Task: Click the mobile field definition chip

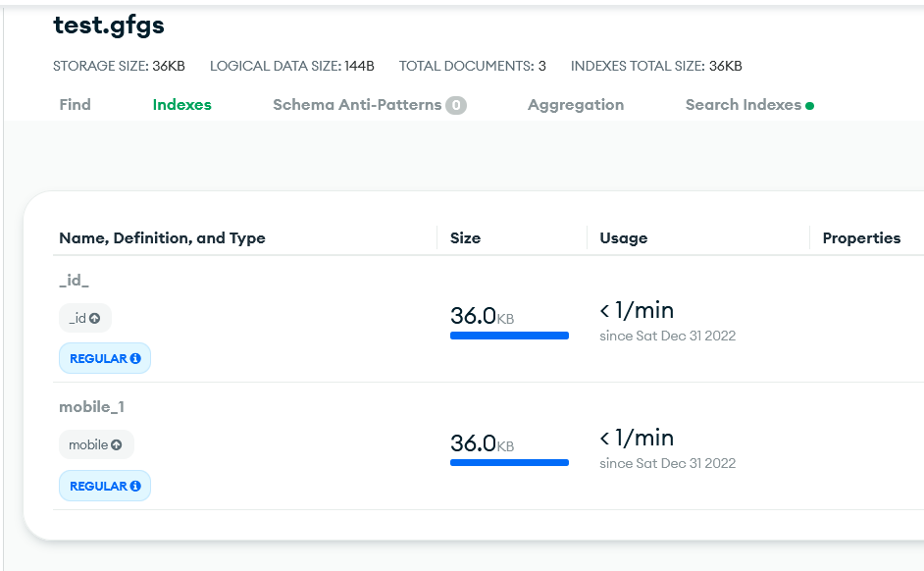Action: 96,444
